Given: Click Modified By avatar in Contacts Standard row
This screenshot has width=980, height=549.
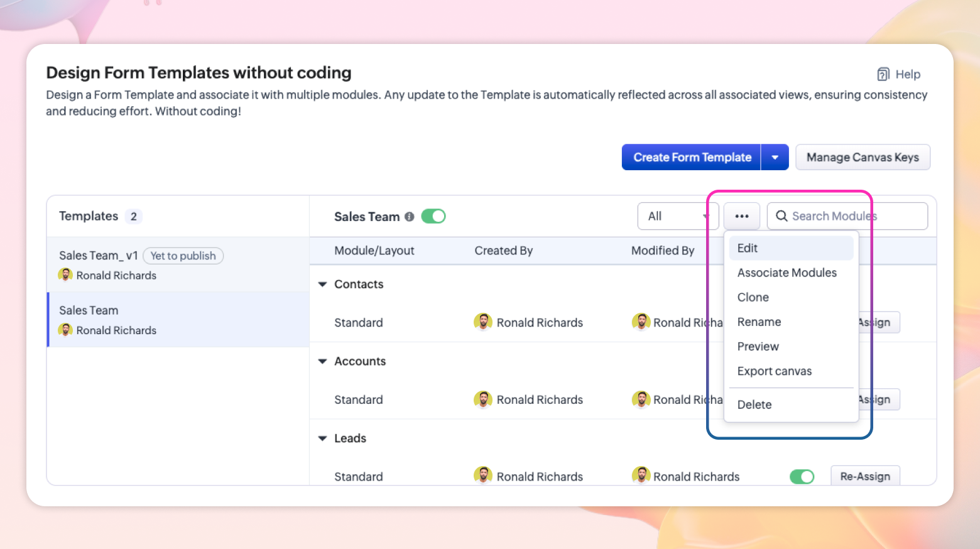Looking at the screenshot, I should click(x=641, y=322).
